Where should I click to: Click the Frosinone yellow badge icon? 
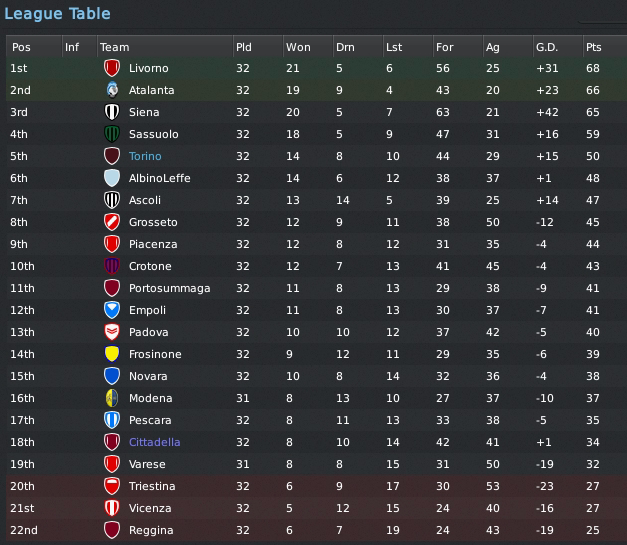(112, 354)
